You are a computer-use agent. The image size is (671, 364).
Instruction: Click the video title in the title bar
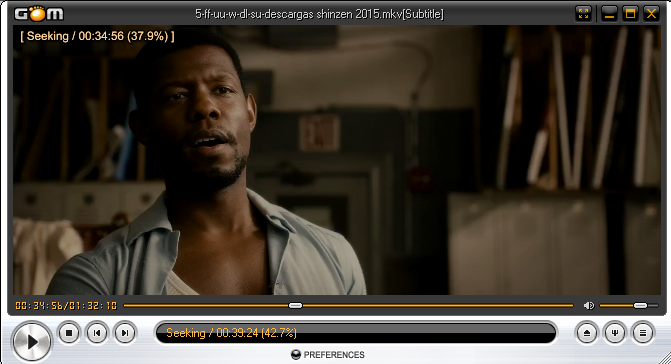[x=319, y=14]
